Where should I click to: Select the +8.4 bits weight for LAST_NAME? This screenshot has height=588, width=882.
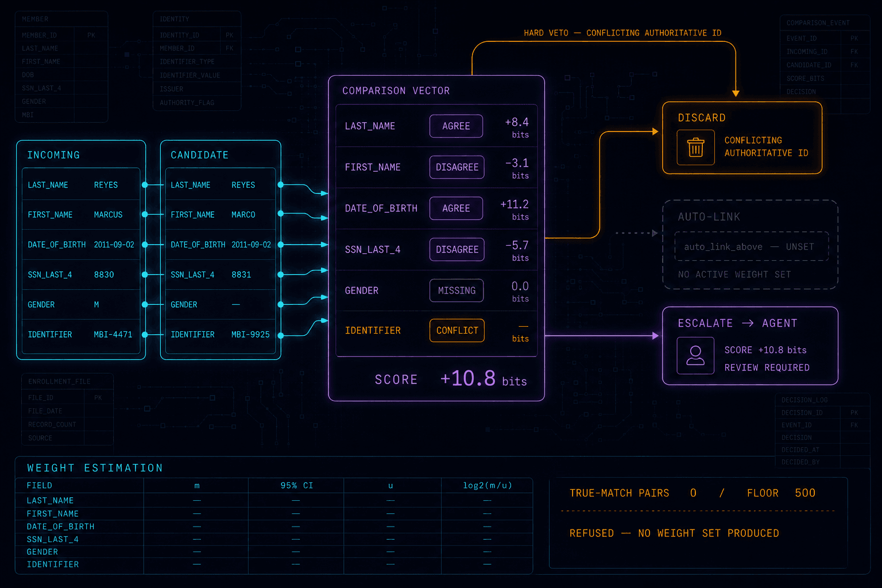[x=517, y=127]
